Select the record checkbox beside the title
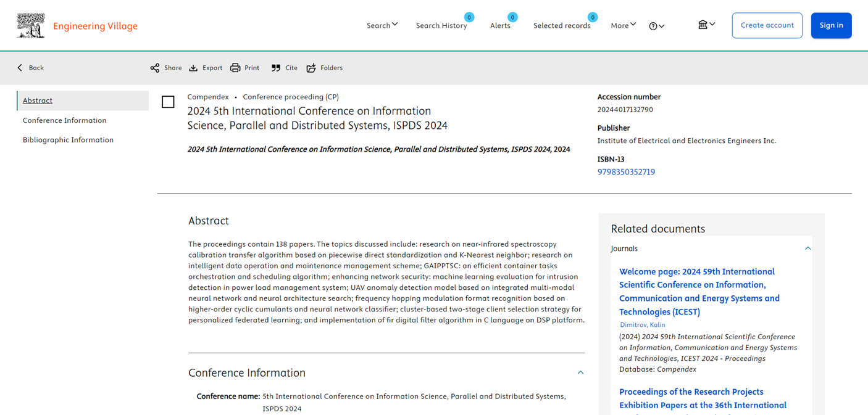The width and height of the screenshot is (868, 415). pyautogui.click(x=168, y=102)
